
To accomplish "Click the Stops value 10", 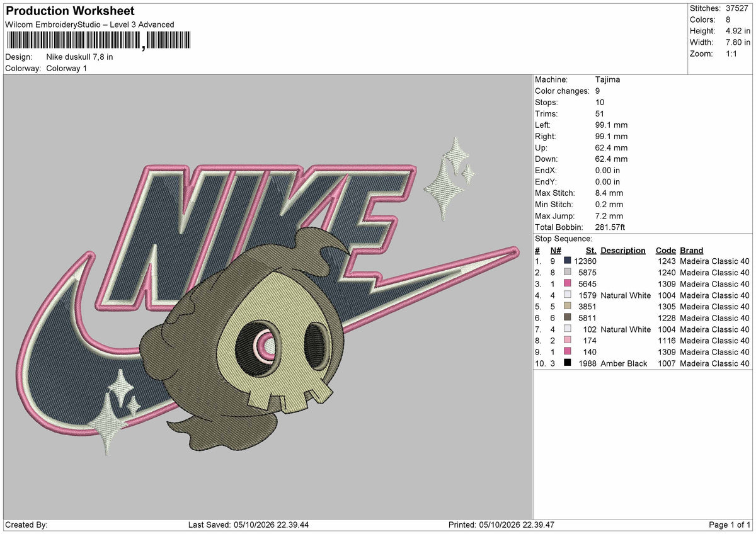I will (600, 102).
